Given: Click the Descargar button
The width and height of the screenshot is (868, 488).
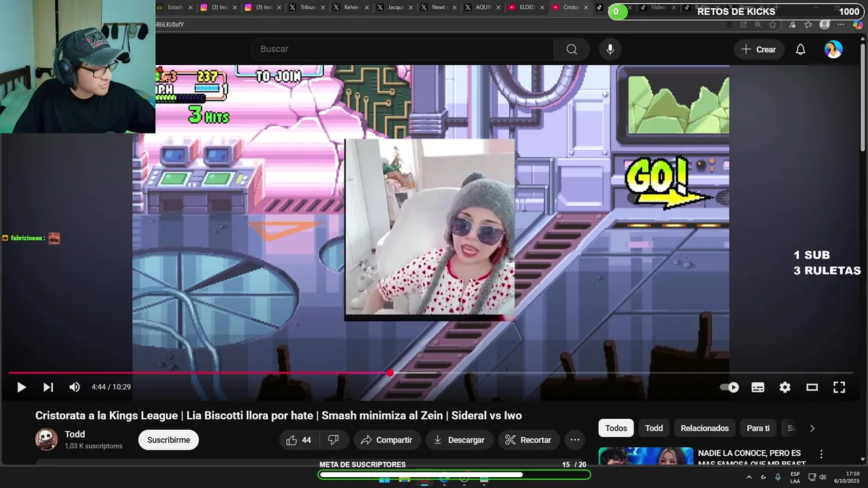Looking at the screenshot, I should [459, 440].
